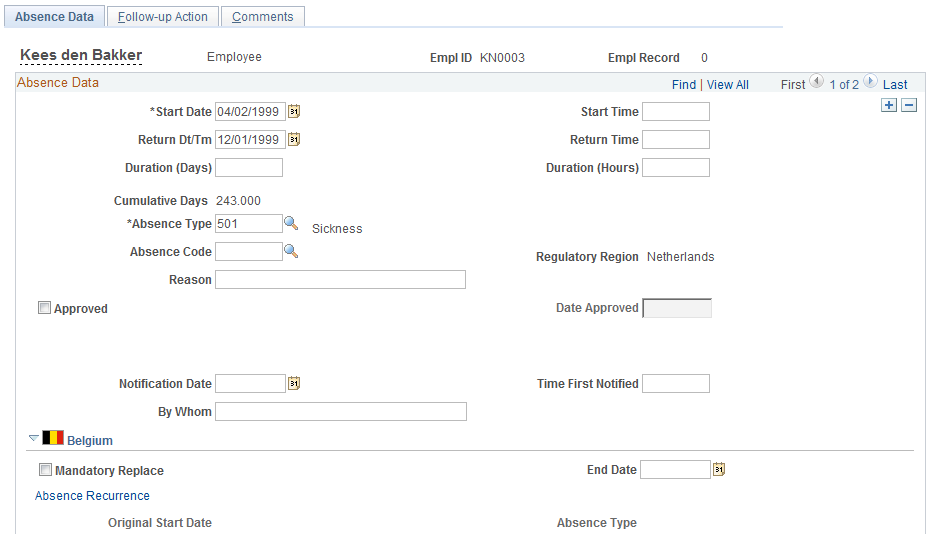Image resolution: width=939 pixels, height=534 pixels.
Task: Open the End Date calendar picker
Action: (719, 469)
